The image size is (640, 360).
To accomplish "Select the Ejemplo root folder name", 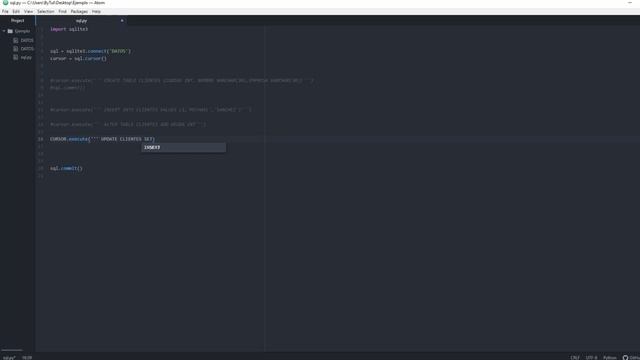I will [22, 31].
